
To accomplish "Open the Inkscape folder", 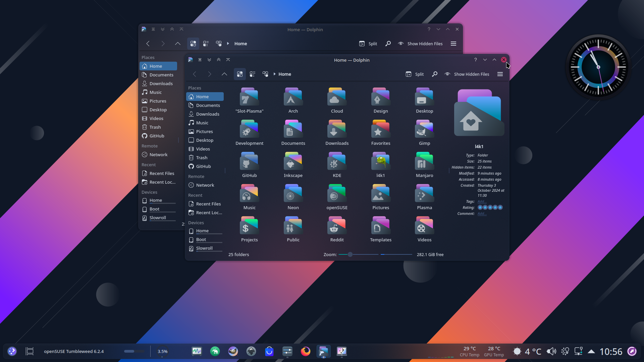I will pyautogui.click(x=293, y=165).
